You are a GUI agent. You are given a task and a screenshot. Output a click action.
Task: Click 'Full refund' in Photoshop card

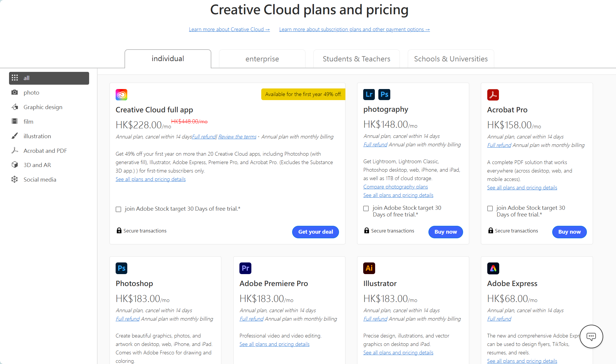128,319
